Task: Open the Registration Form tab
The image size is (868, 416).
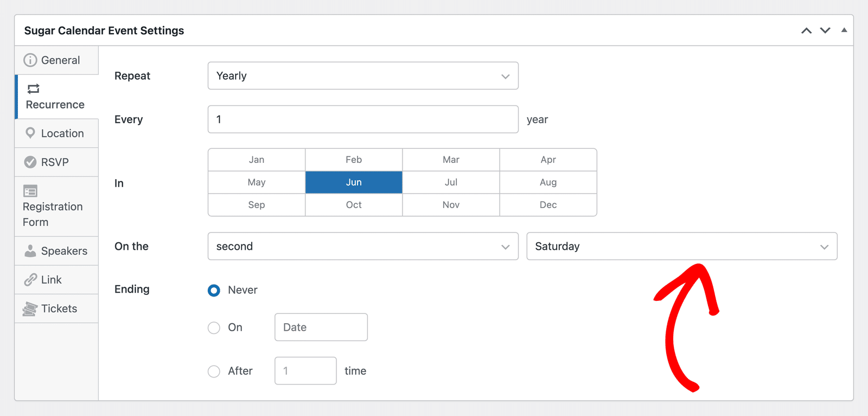Action: tap(56, 206)
